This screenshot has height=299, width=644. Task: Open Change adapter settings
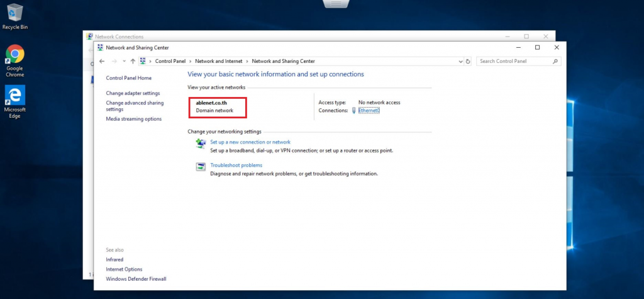pos(133,93)
